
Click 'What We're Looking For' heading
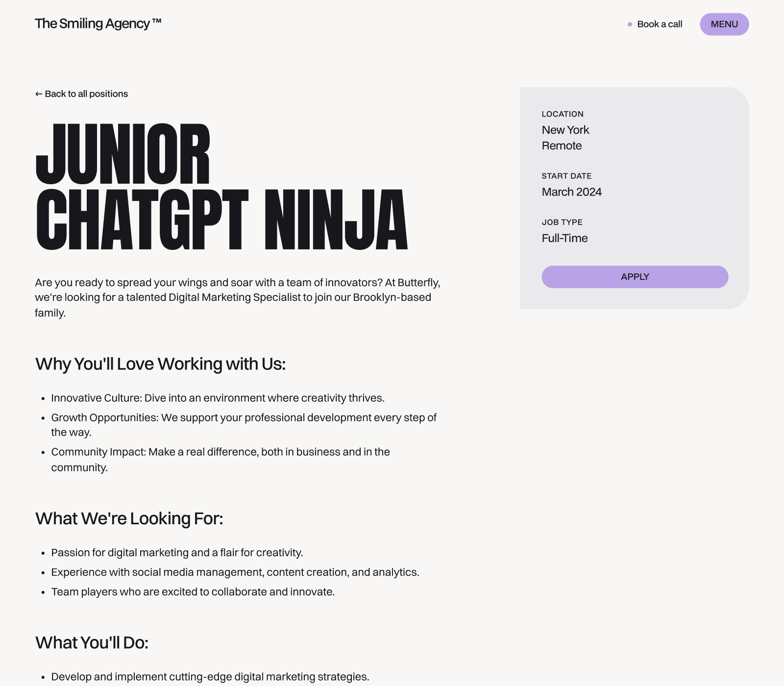[x=129, y=518]
